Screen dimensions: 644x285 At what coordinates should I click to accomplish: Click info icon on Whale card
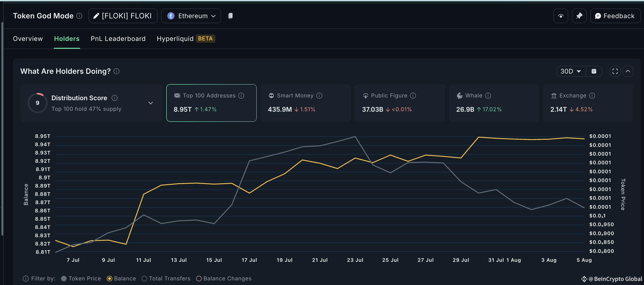coord(488,96)
